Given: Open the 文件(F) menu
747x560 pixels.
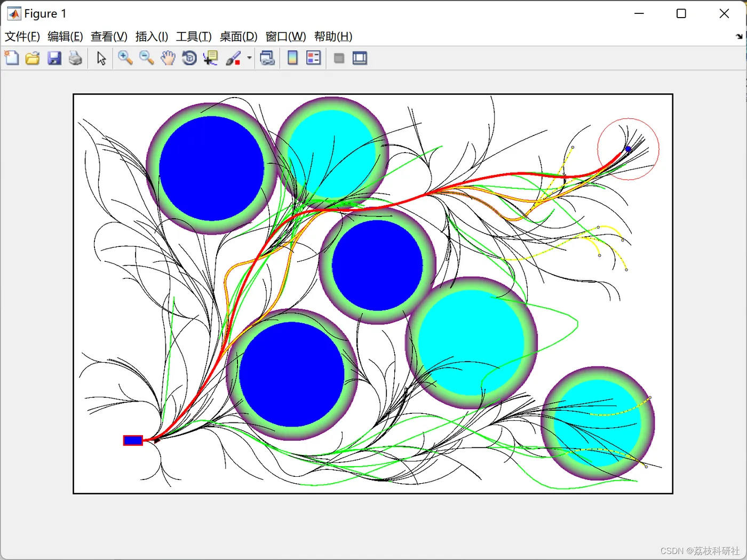Looking at the screenshot, I should tap(22, 36).
